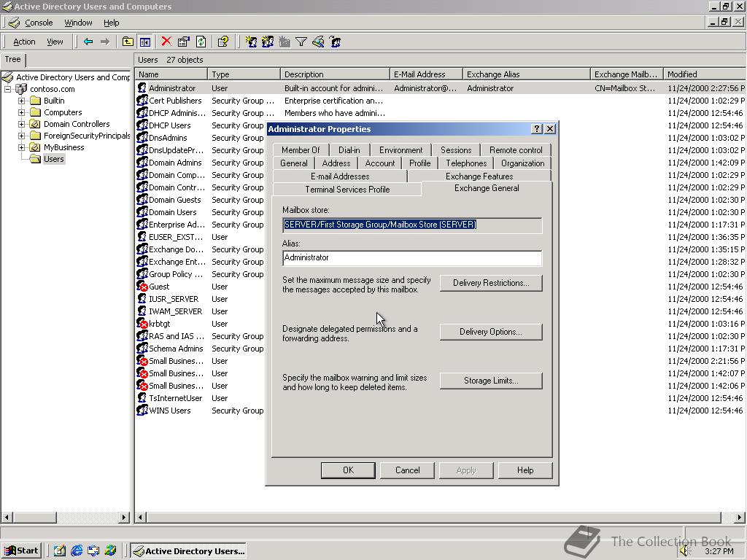The width and height of the screenshot is (747, 560).
Task: Click the volume speaker tray icon
Action: coord(684,551)
